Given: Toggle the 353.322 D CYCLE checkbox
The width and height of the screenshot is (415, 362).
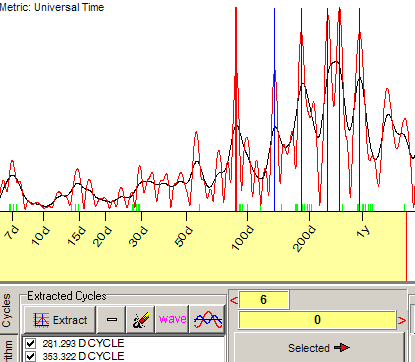Looking at the screenshot, I should [31, 356].
